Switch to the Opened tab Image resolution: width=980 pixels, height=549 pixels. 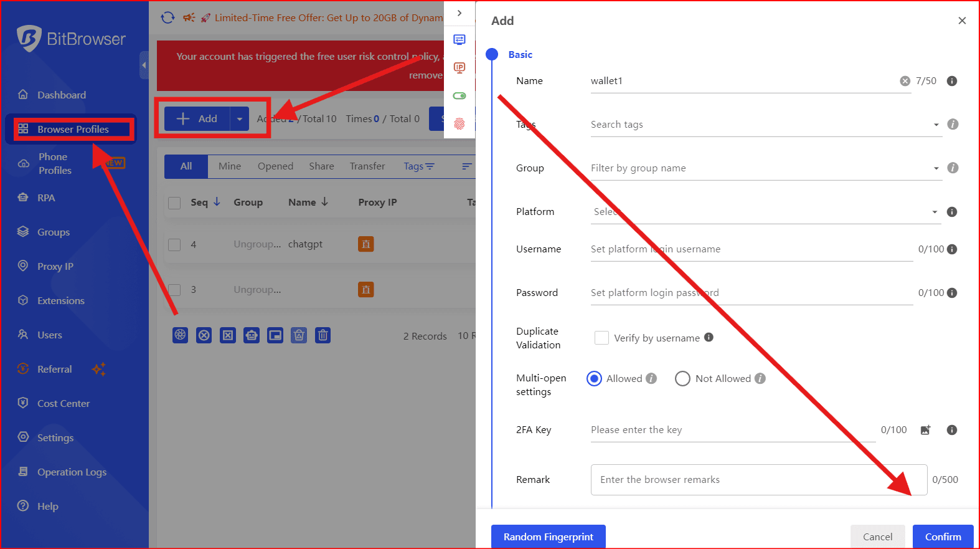[x=275, y=166]
